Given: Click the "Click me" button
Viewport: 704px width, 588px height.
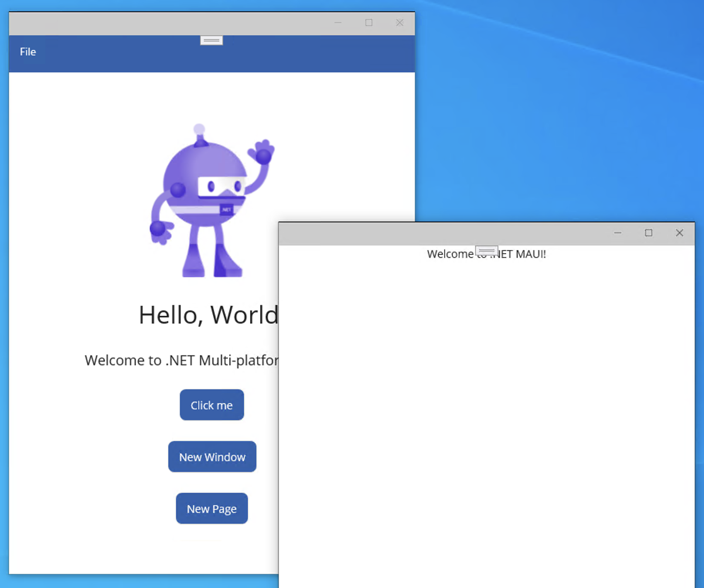Looking at the screenshot, I should [212, 405].
